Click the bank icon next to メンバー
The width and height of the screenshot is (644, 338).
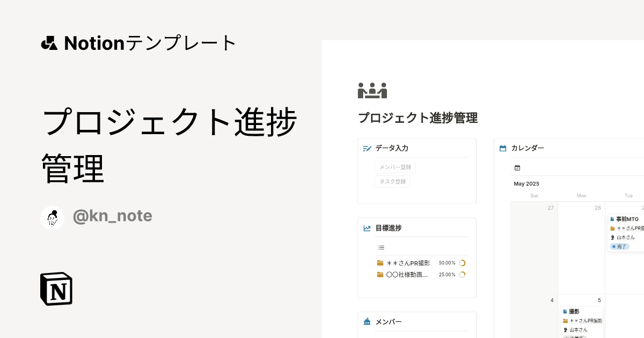coord(367,321)
